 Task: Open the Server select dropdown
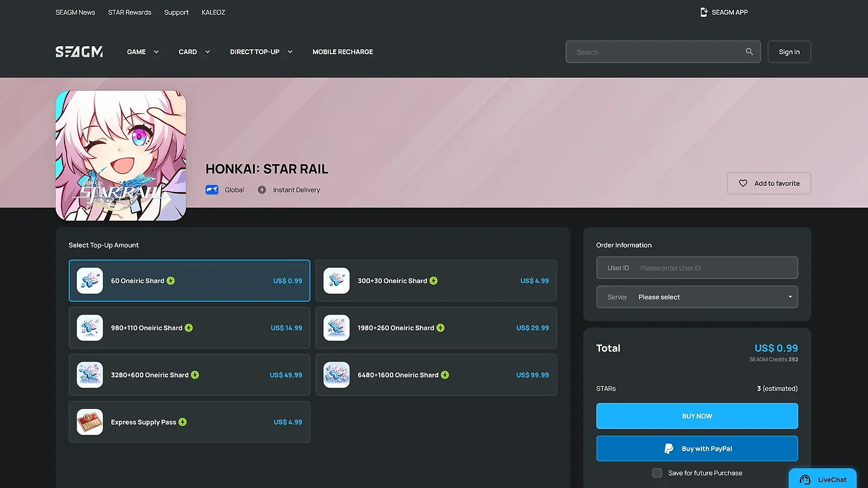pyautogui.click(x=697, y=297)
